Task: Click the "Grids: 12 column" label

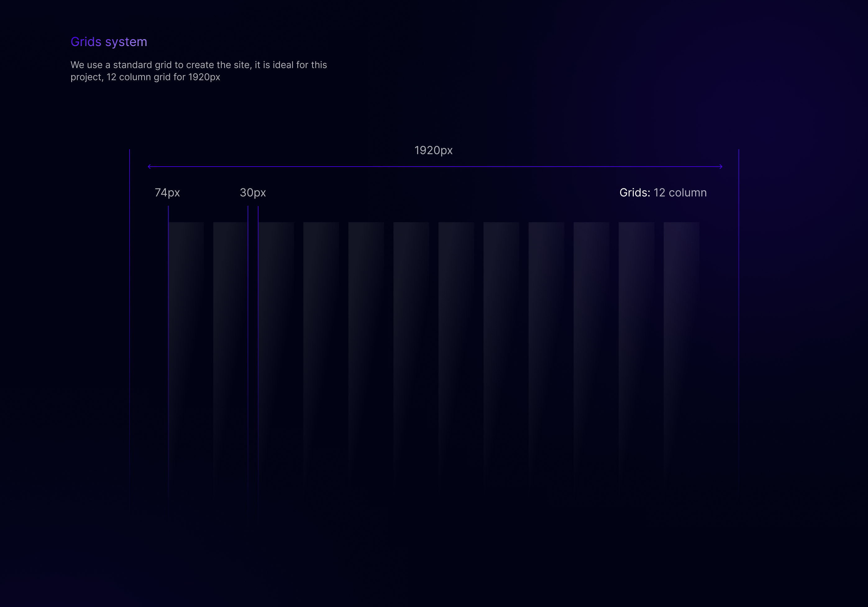Action: click(x=663, y=192)
